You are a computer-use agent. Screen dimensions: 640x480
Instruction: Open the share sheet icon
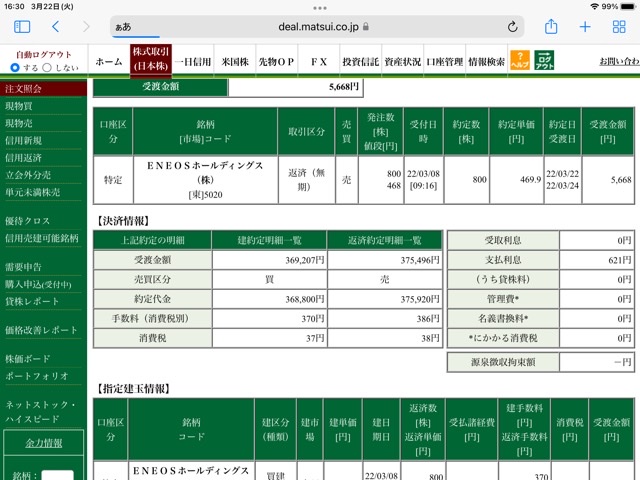coord(551,27)
